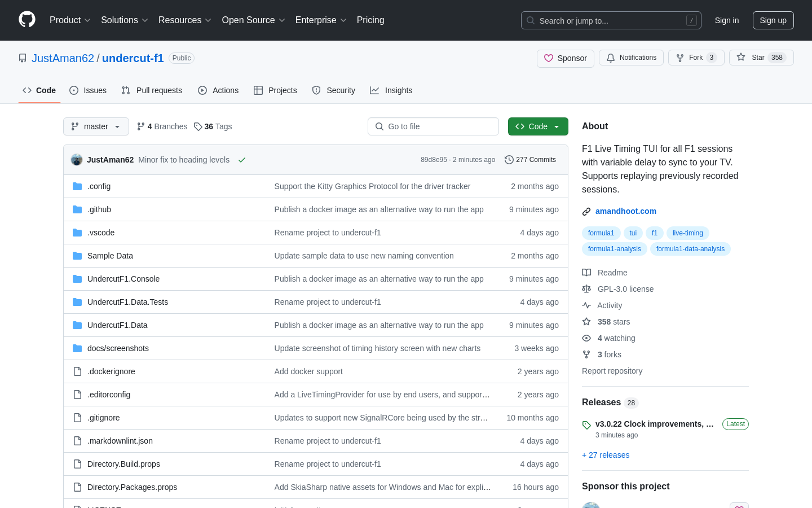Click the tag icon beside v3.0.22 release

(x=586, y=425)
